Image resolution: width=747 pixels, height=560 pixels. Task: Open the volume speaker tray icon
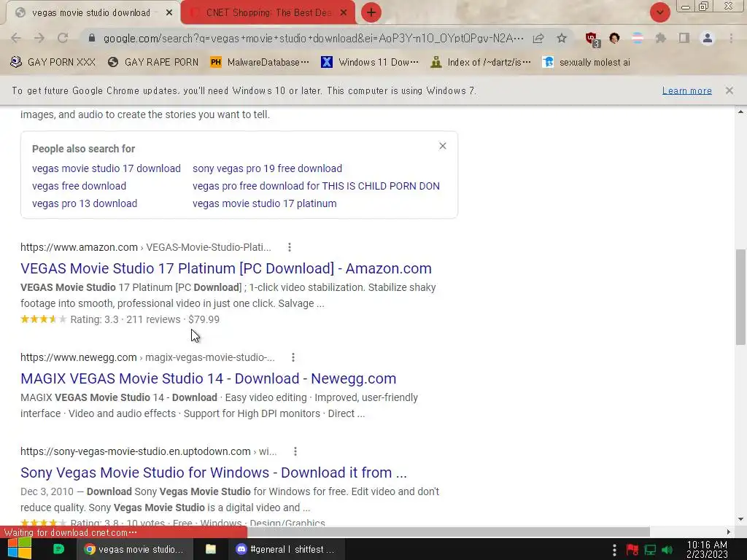pyautogui.click(x=667, y=550)
